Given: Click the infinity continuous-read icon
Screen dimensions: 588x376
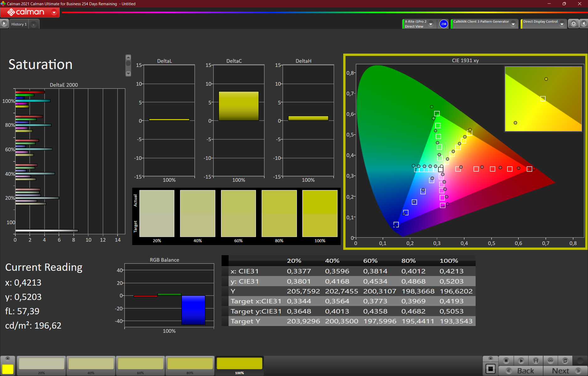Looking at the screenshot, I should 550,361.
